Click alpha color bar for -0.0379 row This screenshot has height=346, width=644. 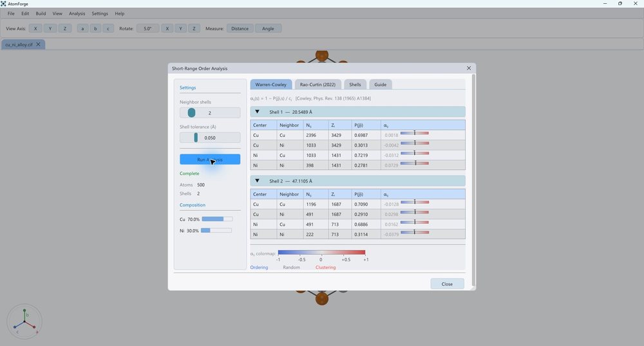pyautogui.click(x=415, y=232)
